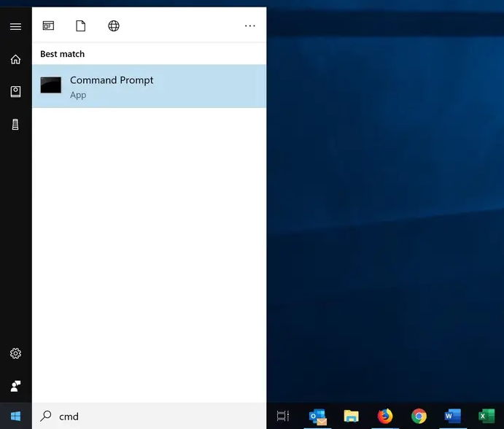
Task: Open Google Chrome from the taskbar
Action: pos(419,416)
